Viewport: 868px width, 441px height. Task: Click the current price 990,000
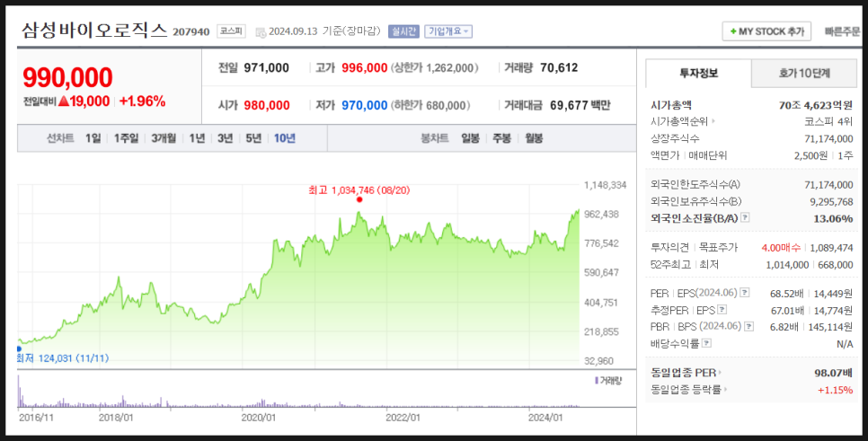67,77
